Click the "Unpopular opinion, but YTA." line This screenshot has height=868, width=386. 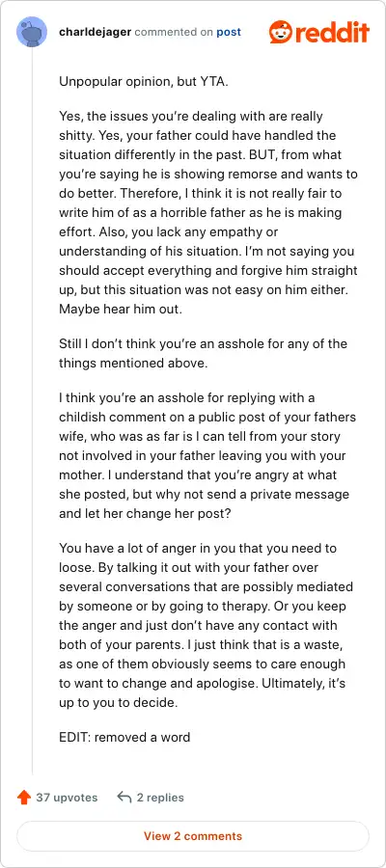144,82
